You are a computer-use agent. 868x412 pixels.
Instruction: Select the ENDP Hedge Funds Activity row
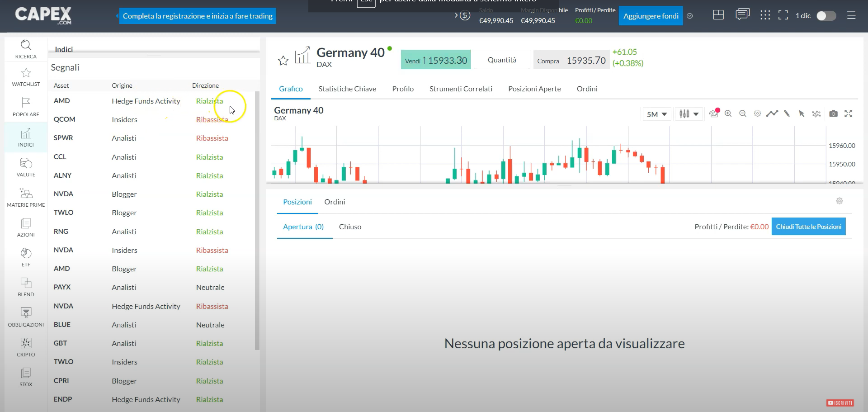[151, 399]
